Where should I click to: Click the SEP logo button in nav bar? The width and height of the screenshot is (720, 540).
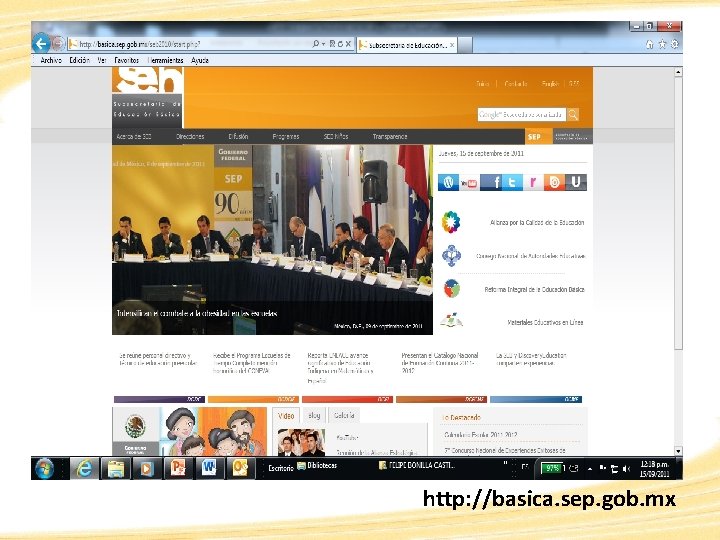pyautogui.click(x=539, y=136)
